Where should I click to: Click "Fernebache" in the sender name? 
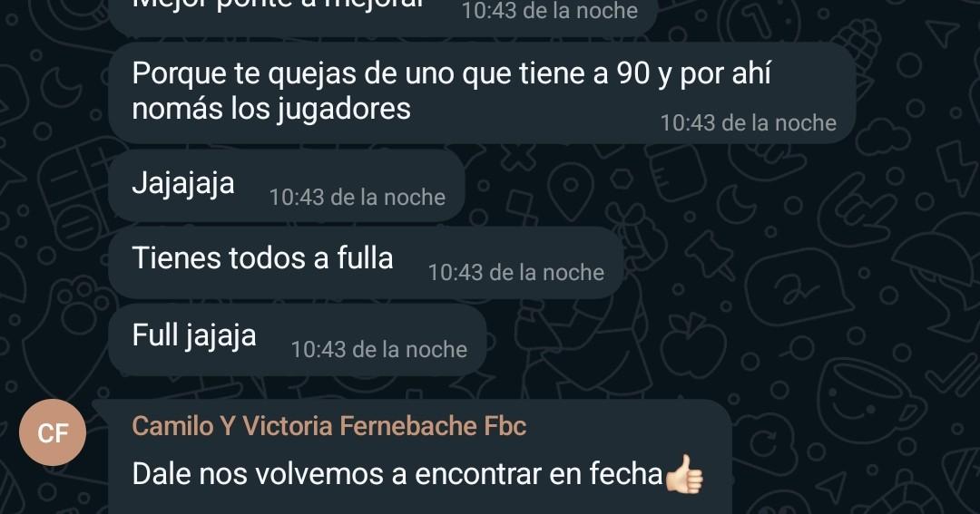pyautogui.click(x=408, y=426)
